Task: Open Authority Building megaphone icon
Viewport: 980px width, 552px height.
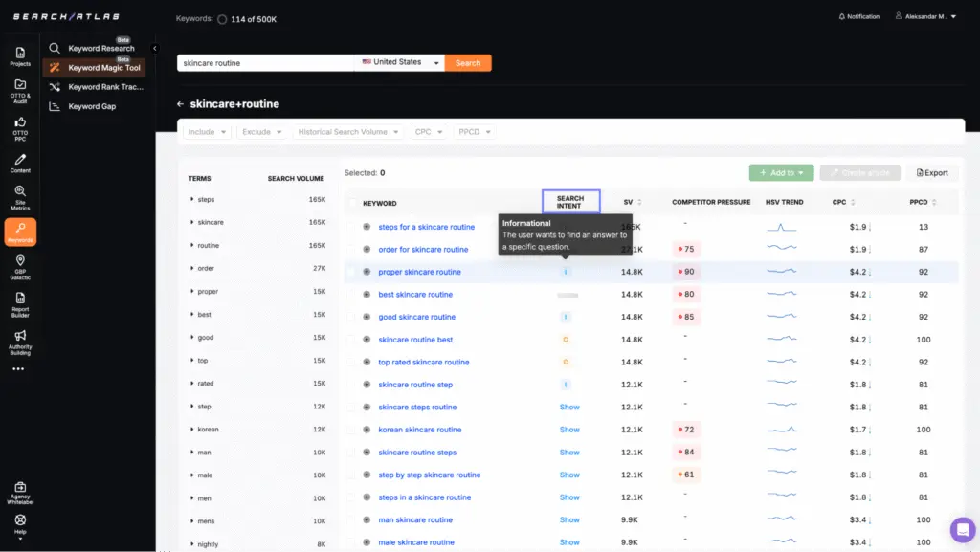Action: 20,342
